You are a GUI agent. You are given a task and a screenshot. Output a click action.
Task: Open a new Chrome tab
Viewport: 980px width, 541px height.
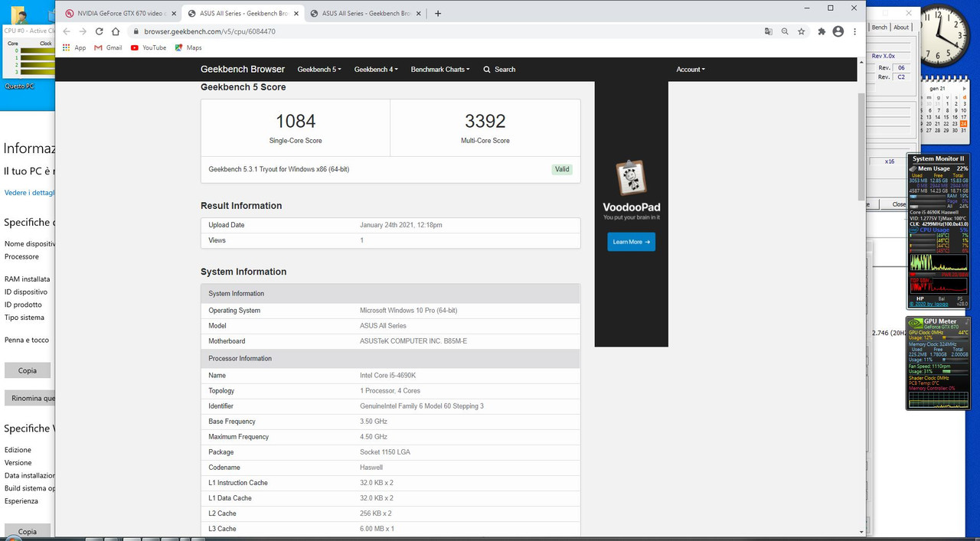tap(438, 13)
